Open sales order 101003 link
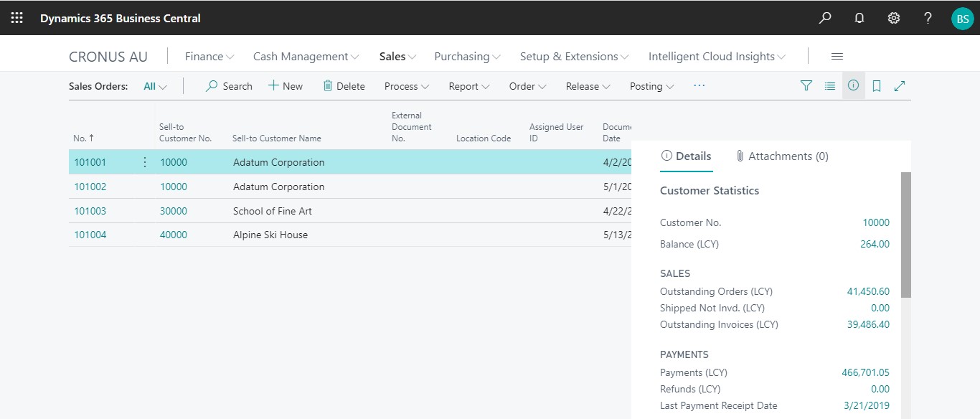The width and height of the screenshot is (980, 419). click(90, 211)
